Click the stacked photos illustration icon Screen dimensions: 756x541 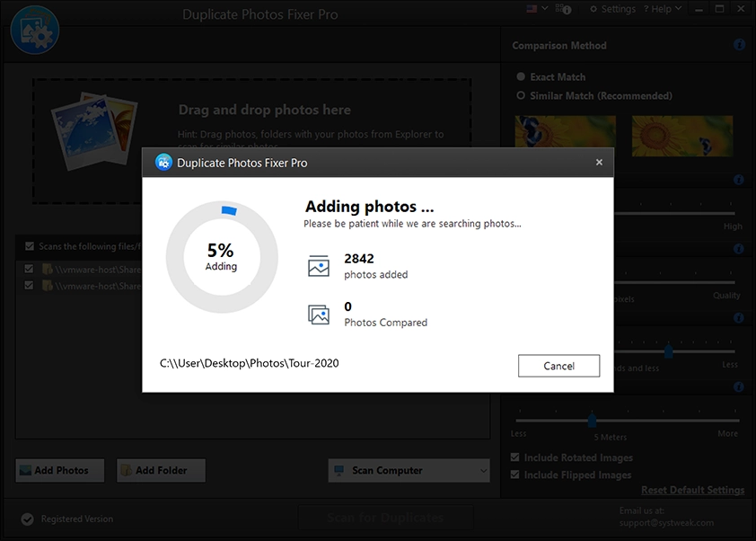[x=94, y=131]
